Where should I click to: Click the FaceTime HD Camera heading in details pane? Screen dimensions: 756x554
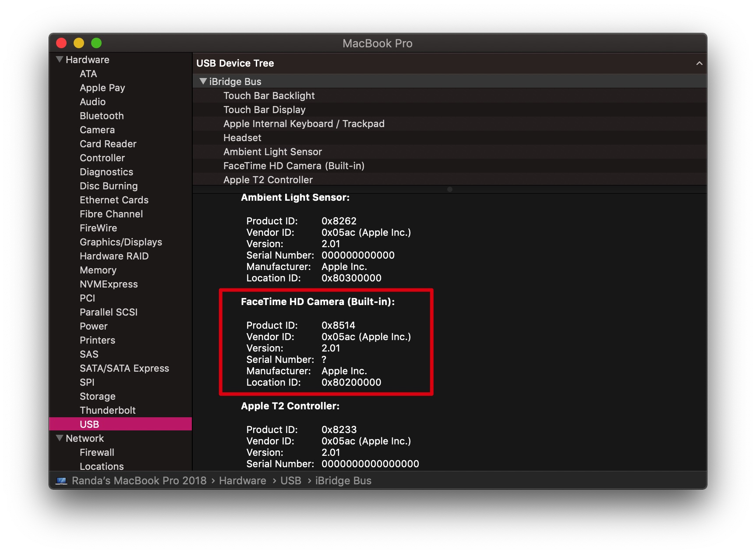pyautogui.click(x=318, y=302)
